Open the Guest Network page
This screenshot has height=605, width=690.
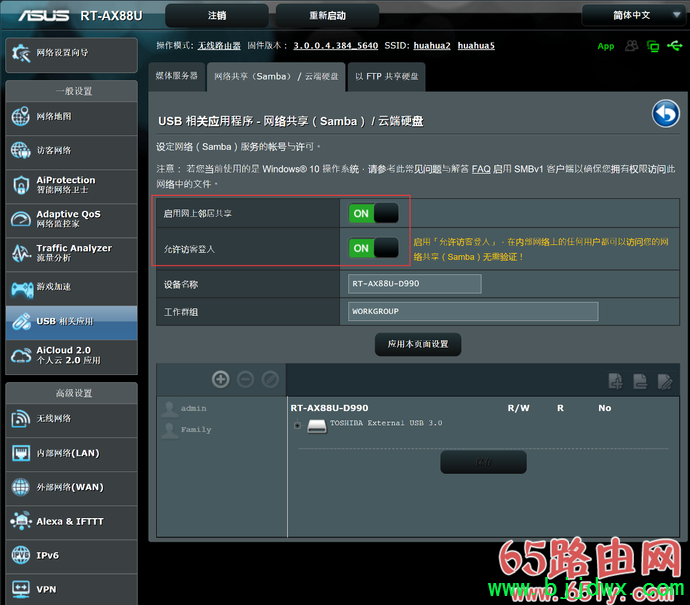[71, 151]
